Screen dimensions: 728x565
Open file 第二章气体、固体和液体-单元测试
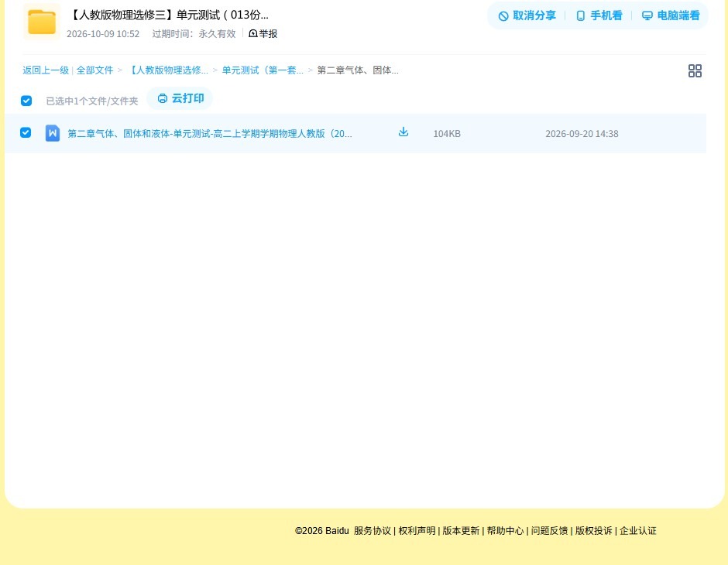tap(210, 134)
